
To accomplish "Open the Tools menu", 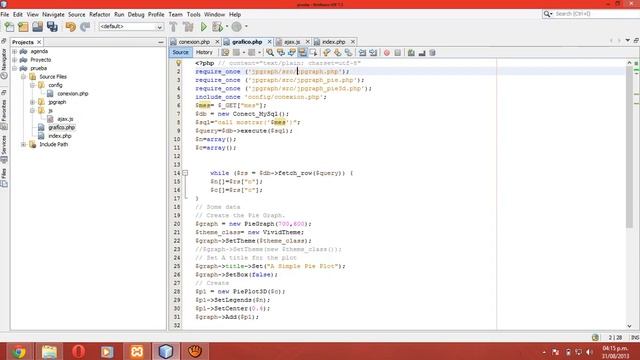I will (193, 14).
